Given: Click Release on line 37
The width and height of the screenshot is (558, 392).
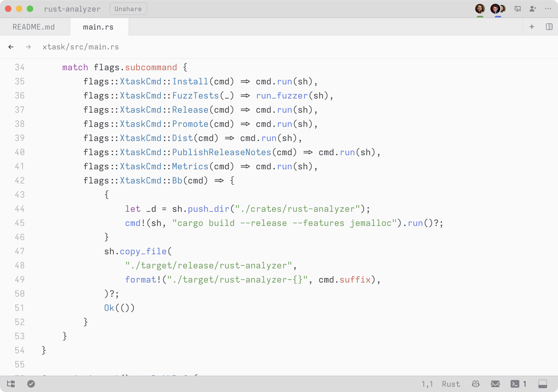Looking at the screenshot, I should (x=190, y=110).
